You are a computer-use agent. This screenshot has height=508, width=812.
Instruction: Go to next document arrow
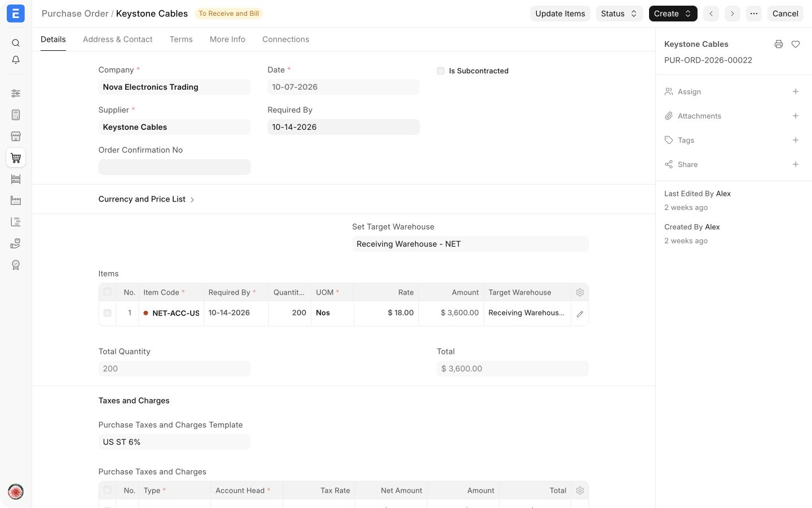click(732, 14)
